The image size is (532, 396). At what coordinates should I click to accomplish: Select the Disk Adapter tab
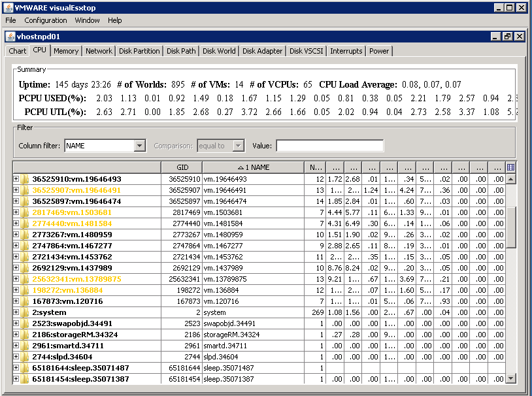pos(262,51)
